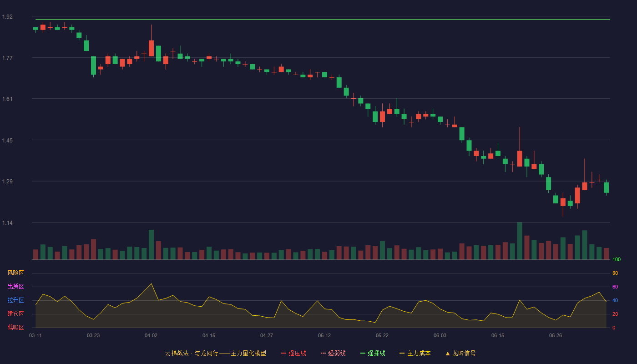The width and height of the screenshot is (637, 364).
Task: Click the 06-26 date axis label
Action: [556, 335]
